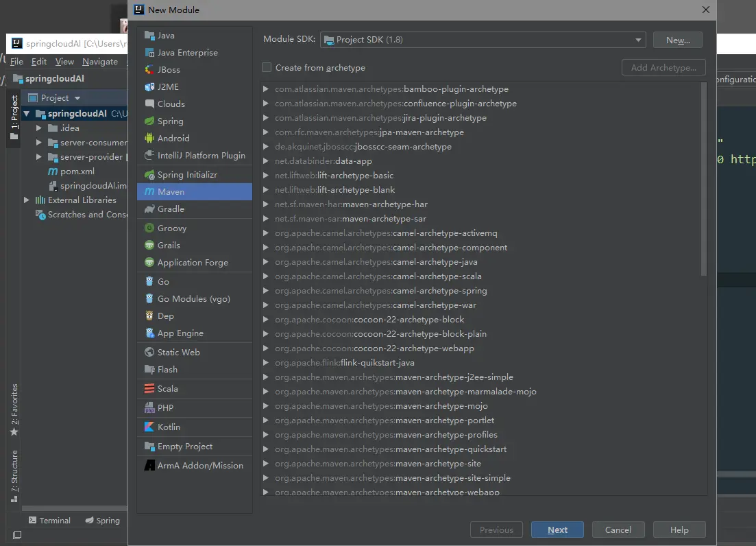
Task: Open the Navigate menu in IDE
Action: (x=100, y=61)
